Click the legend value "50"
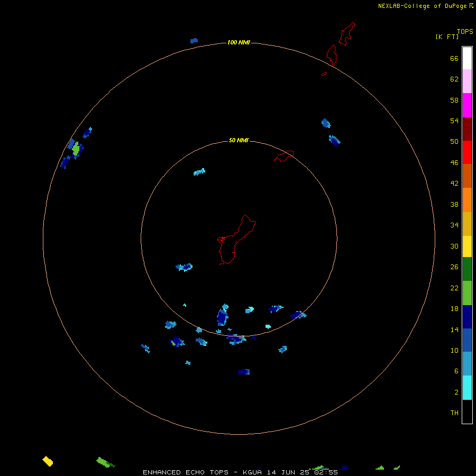This screenshot has width=476, height=476. pyautogui.click(x=454, y=141)
